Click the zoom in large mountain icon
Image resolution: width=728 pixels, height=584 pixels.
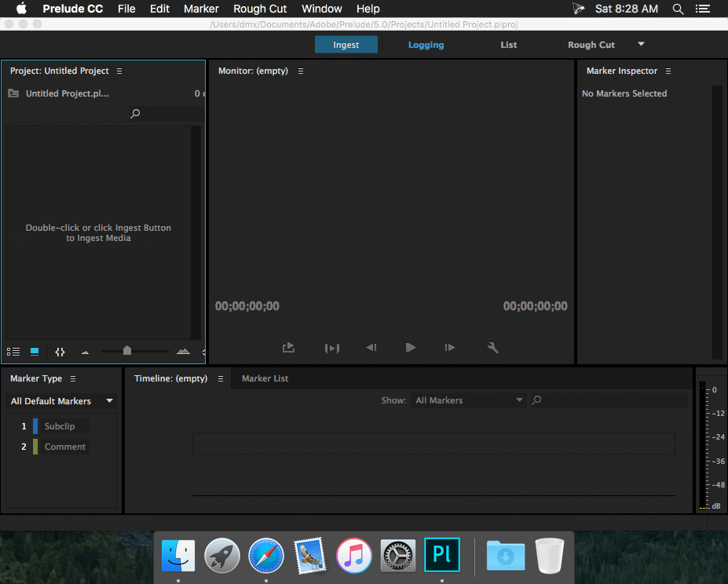tap(184, 352)
